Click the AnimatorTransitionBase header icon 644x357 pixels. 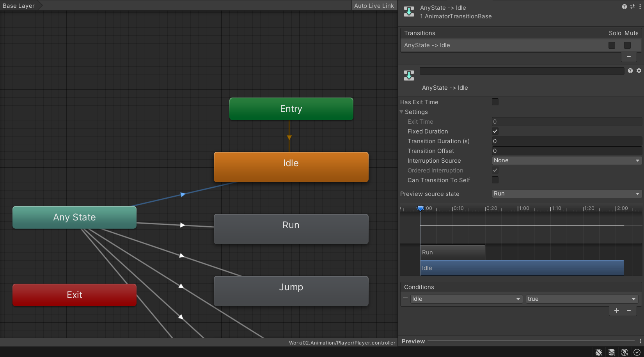(409, 12)
